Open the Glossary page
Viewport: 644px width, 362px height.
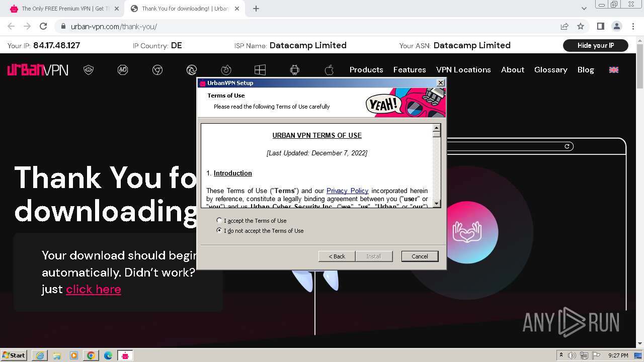coord(551,70)
